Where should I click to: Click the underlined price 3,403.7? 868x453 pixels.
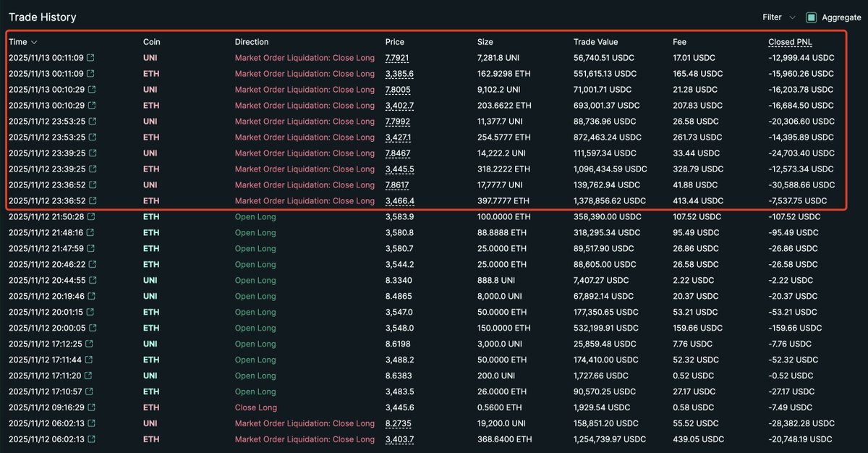pyautogui.click(x=399, y=440)
